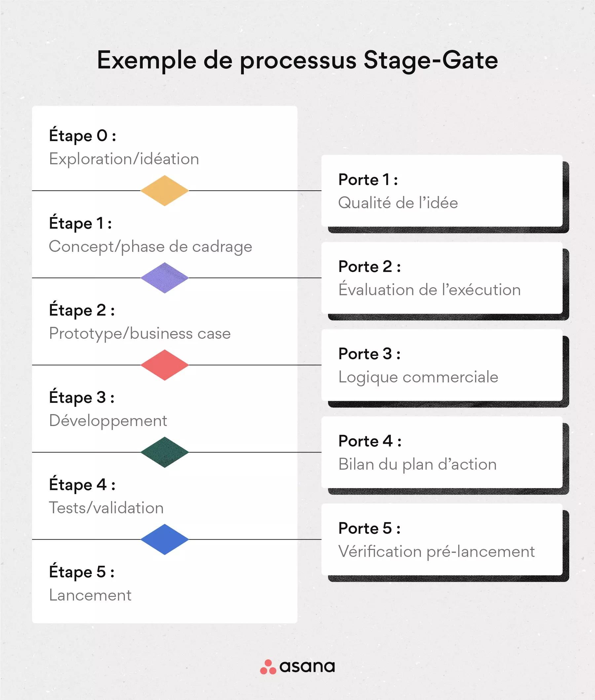
Task: Click Tests/validation under Étape 4
Action: (x=106, y=508)
